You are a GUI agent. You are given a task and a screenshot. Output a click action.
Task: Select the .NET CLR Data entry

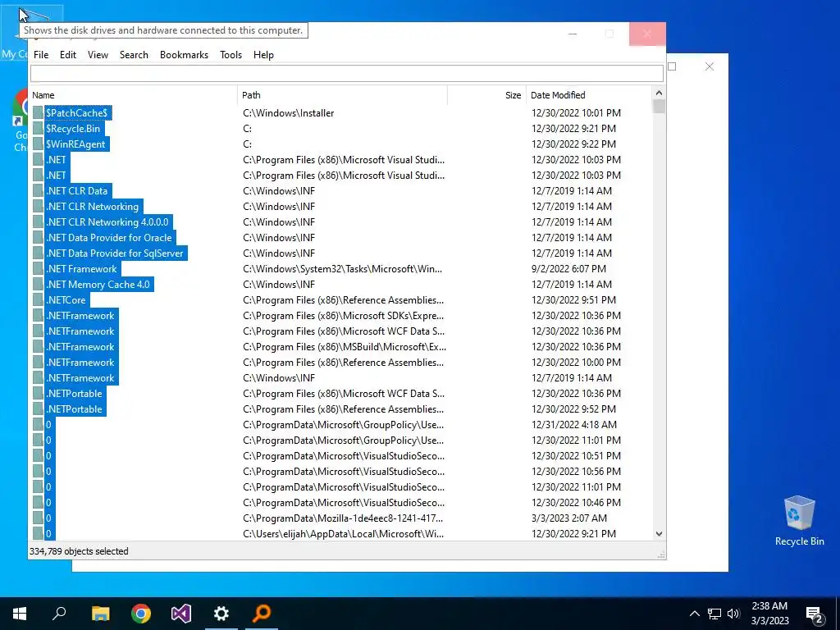pyautogui.click(x=76, y=190)
